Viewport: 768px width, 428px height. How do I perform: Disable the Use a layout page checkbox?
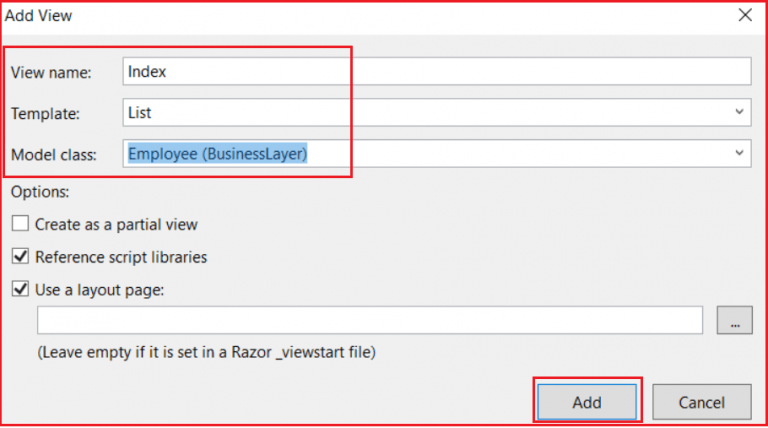click(21, 289)
